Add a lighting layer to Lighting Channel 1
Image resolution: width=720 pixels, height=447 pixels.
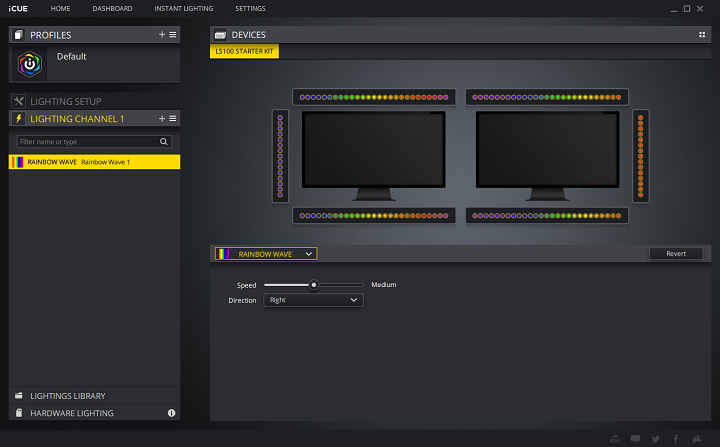162,119
